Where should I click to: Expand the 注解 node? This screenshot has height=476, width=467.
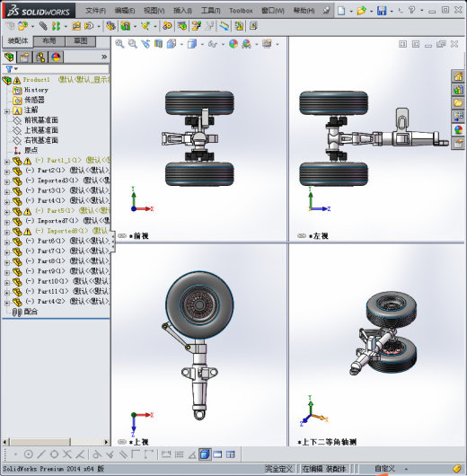6,111
